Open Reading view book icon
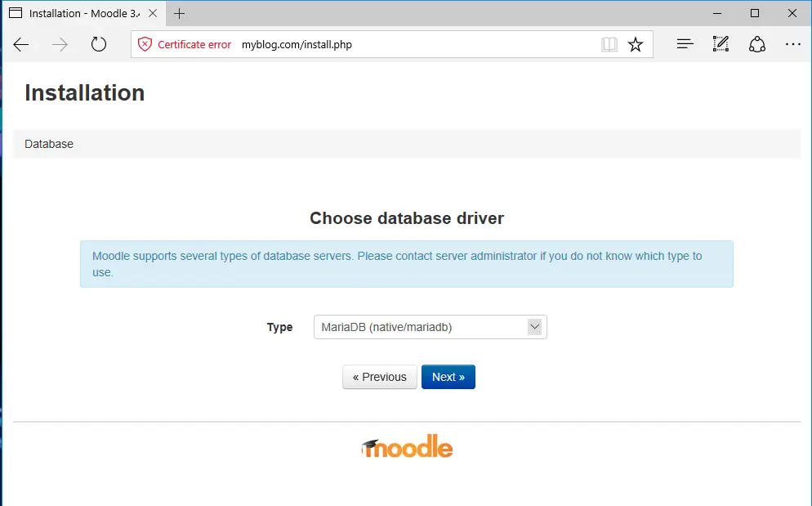Image resolution: width=812 pixels, height=506 pixels. [609, 45]
